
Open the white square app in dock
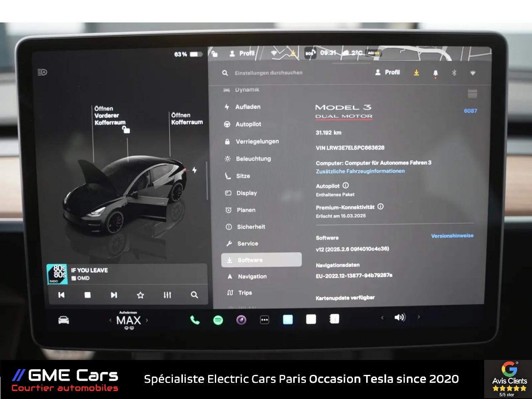[x=311, y=319]
